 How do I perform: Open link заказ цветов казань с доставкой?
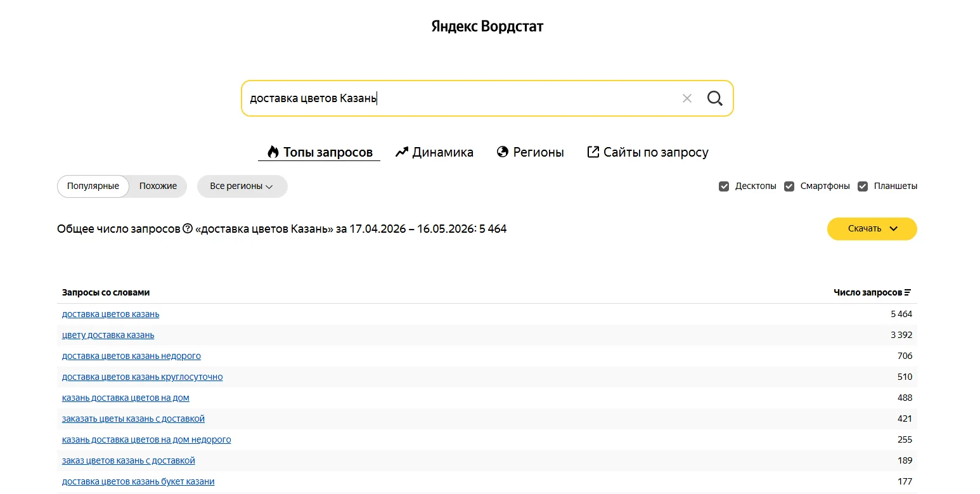click(129, 460)
